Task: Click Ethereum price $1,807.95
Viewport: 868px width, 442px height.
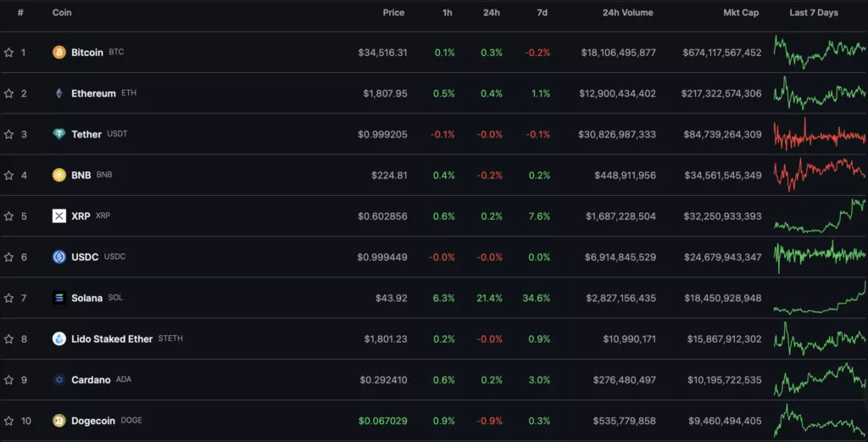Action: [386, 93]
